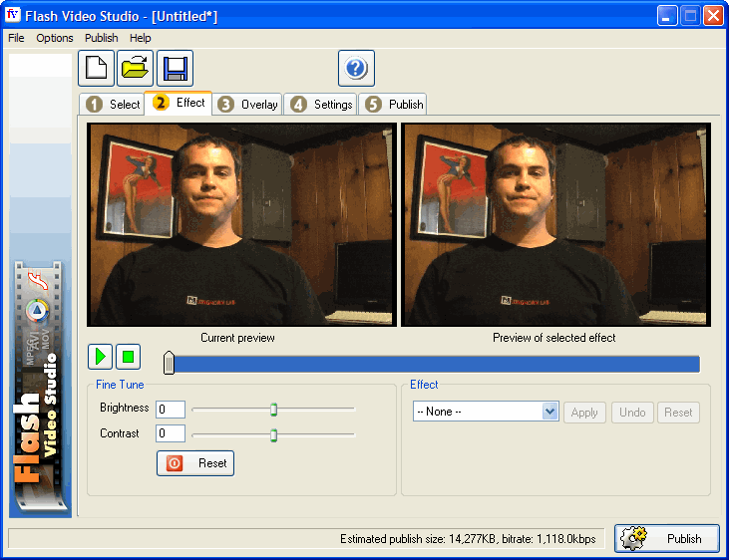Click the selected effect preview frame
The width and height of the screenshot is (729, 560).
click(x=556, y=224)
